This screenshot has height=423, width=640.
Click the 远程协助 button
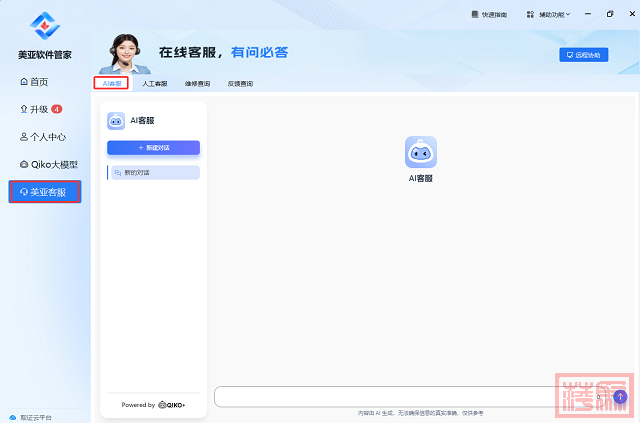pos(584,55)
